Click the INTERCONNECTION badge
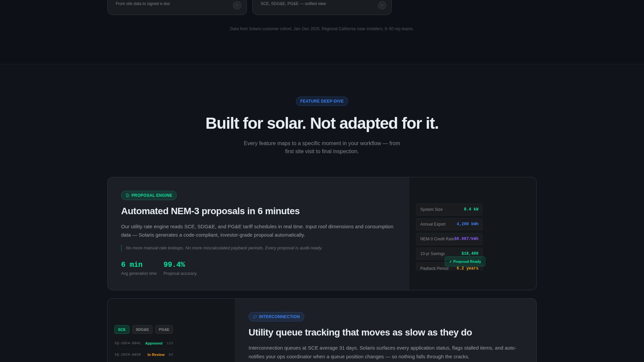The width and height of the screenshot is (644, 362). coord(276,316)
